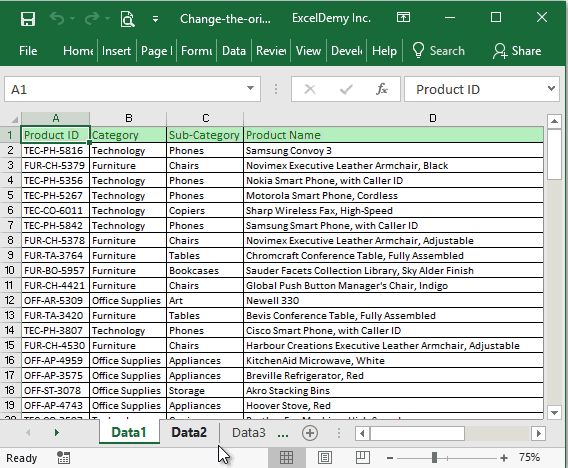The height and width of the screenshot is (468, 568).
Task: Click the zoom out minus button
Action: pos(390,458)
